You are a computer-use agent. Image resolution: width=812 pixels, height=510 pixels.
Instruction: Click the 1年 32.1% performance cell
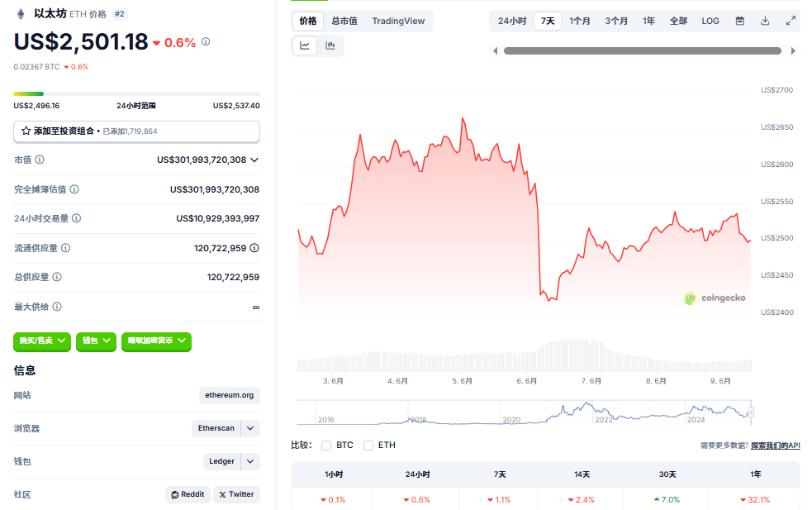pos(755,499)
